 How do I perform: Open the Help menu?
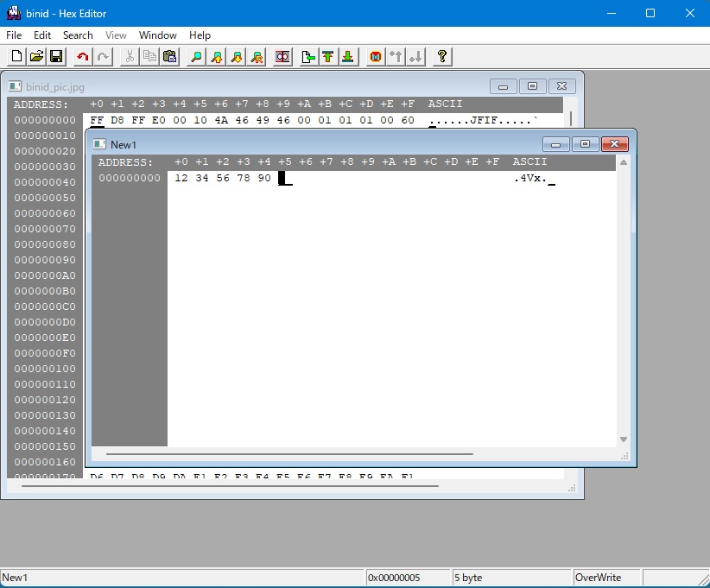coord(200,35)
